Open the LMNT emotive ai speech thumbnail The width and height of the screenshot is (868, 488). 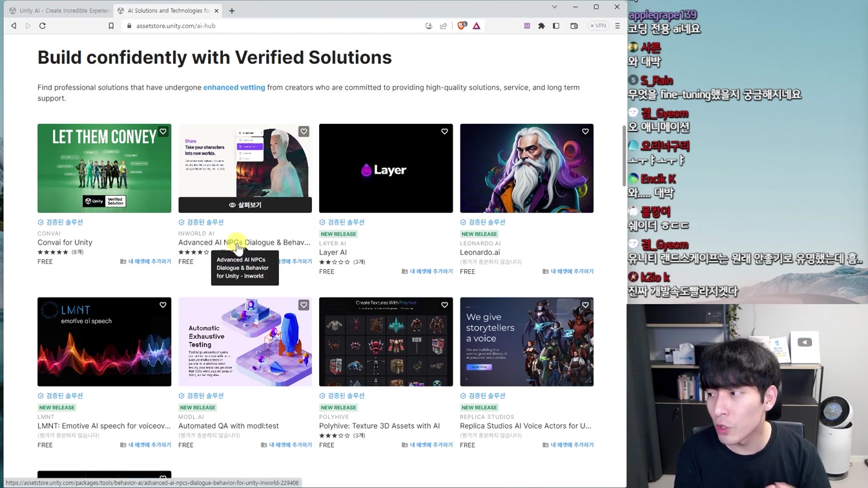(x=104, y=342)
